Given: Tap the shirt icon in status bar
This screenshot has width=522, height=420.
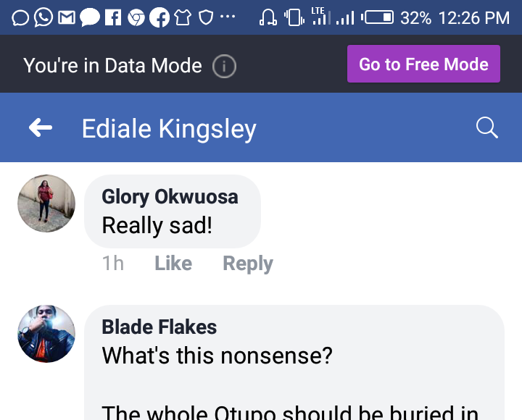Looking at the screenshot, I should (183, 17).
